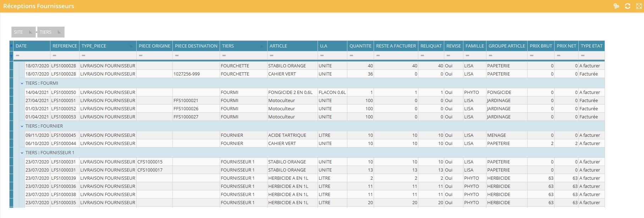Collapse the TIERS : FOURNISSEUR 1 group
The width and height of the screenshot is (644, 218).
[x=22, y=153]
